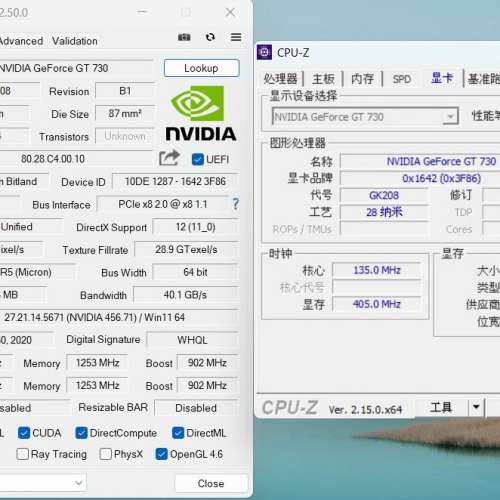The image size is (500, 500).
Task: Switch to the CPU-Z 处理器 tab
Action: click(x=280, y=79)
